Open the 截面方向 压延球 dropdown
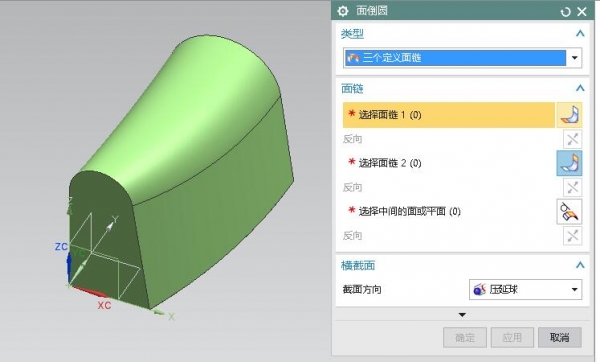This screenshot has width=600, height=362. coord(526,289)
